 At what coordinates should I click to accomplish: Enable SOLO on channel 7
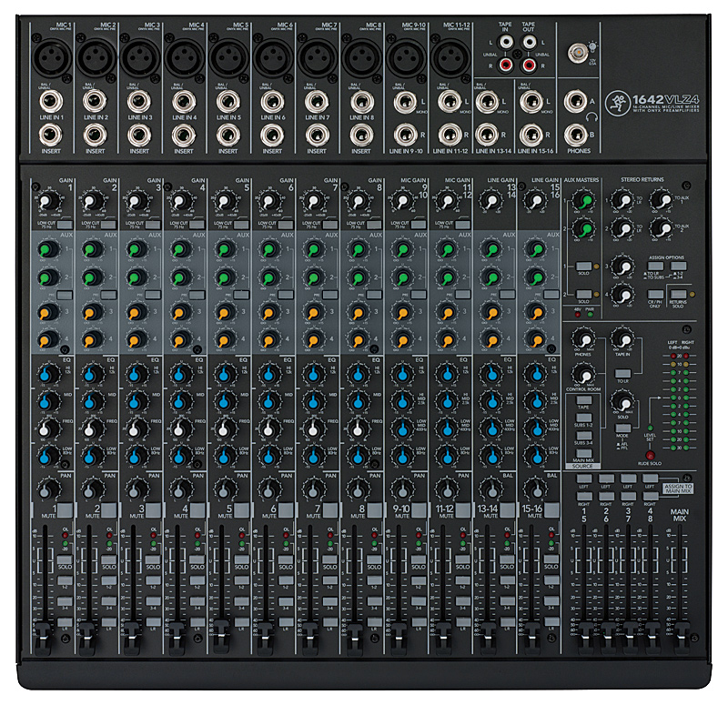[330, 559]
